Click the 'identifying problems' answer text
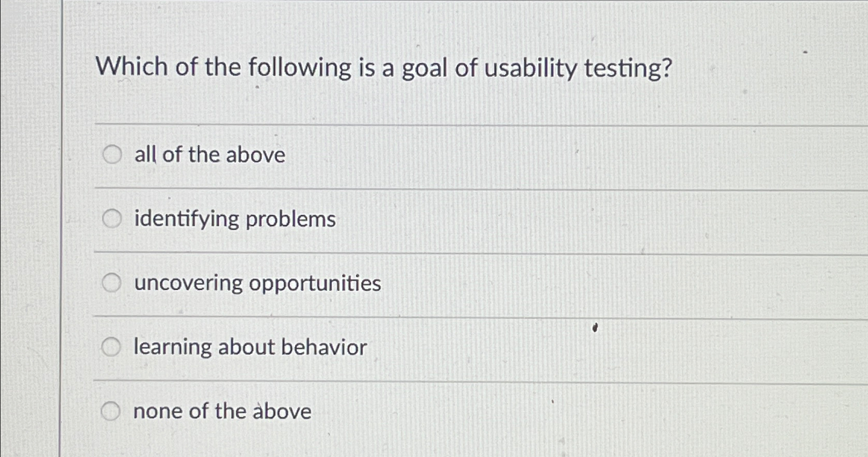The height and width of the screenshot is (457, 868). 235,218
